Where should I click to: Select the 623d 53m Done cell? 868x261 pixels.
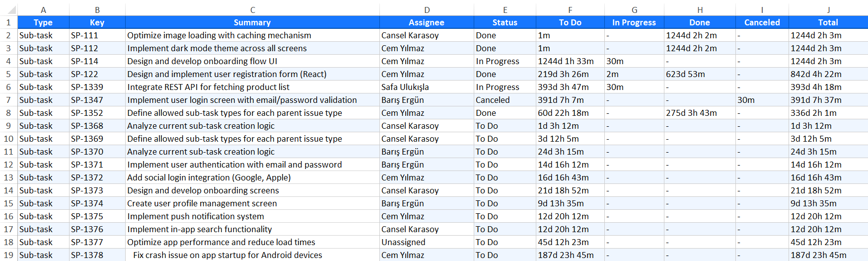coord(699,74)
